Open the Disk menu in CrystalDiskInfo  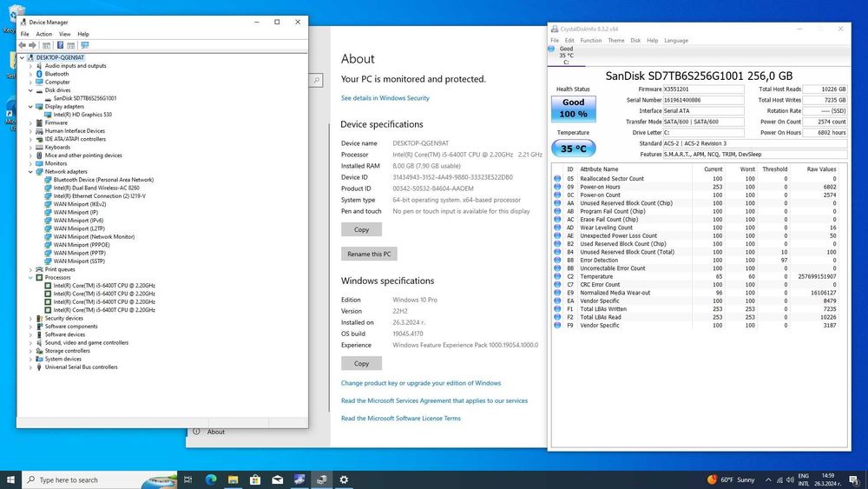coord(635,41)
